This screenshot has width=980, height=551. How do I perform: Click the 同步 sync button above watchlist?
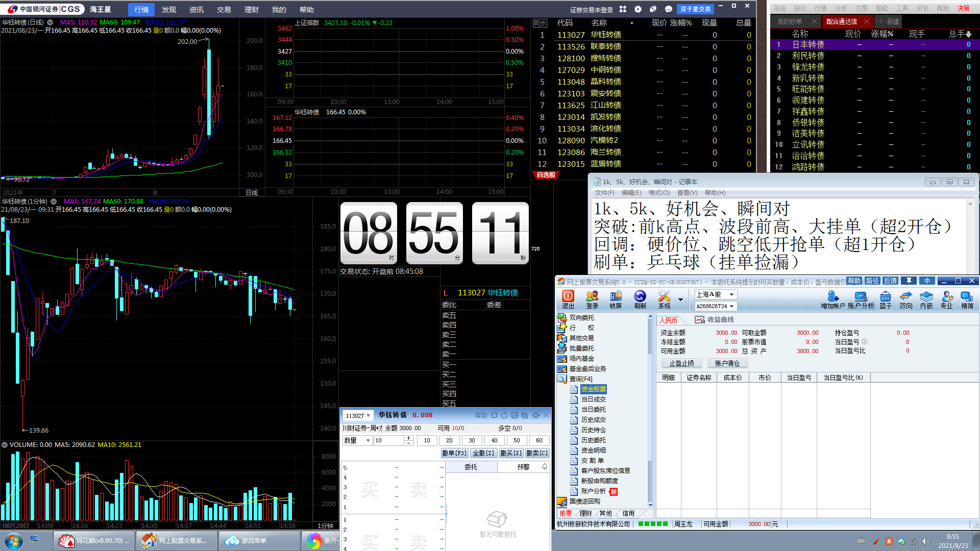click(x=540, y=23)
